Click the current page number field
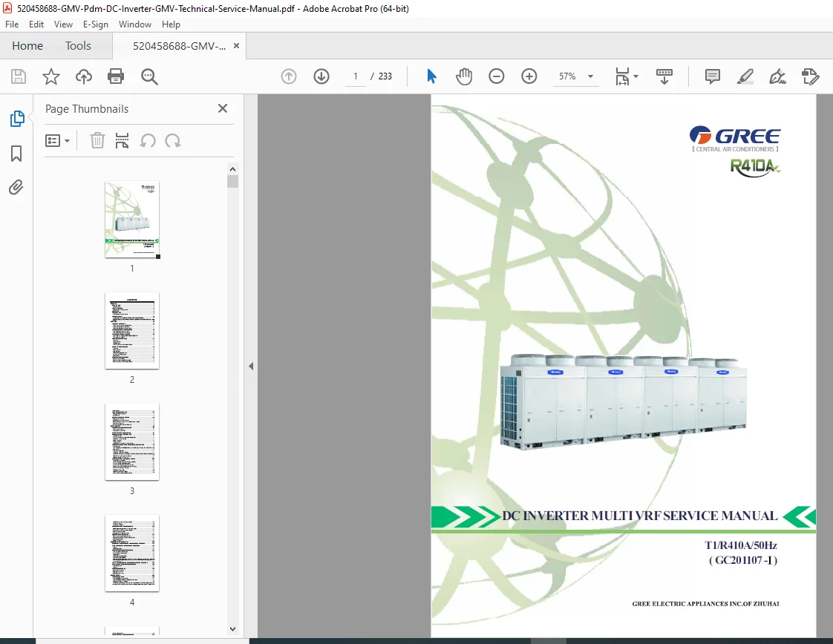Viewport: 833px width, 644px height. 356,76
